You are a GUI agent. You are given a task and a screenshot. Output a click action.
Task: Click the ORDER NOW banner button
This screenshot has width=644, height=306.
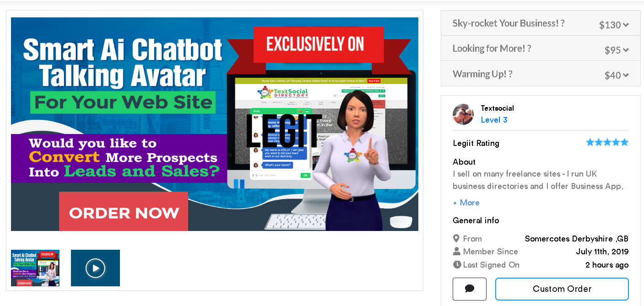tap(124, 212)
